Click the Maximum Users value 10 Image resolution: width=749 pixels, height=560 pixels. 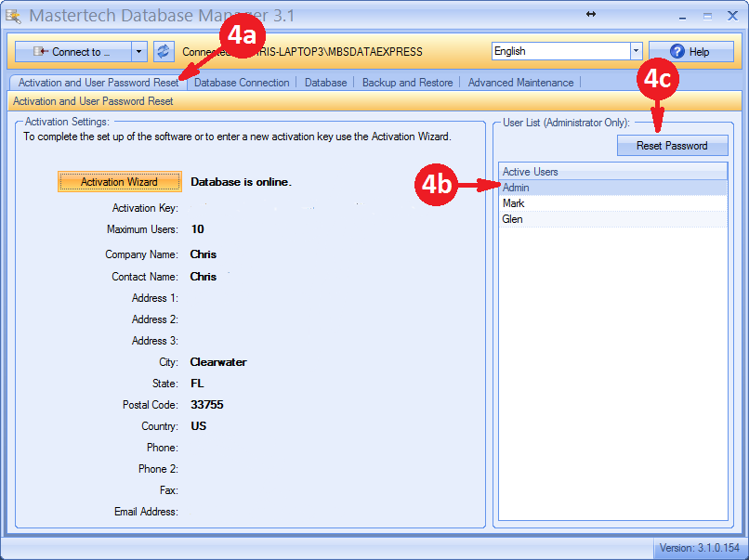pyautogui.click(x=197, y=229)
